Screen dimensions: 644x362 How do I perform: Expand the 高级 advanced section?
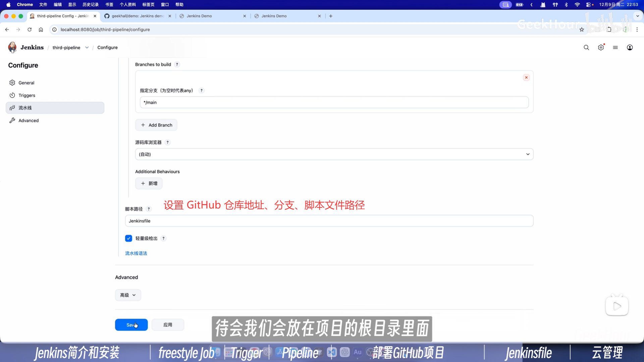(128, 295)
